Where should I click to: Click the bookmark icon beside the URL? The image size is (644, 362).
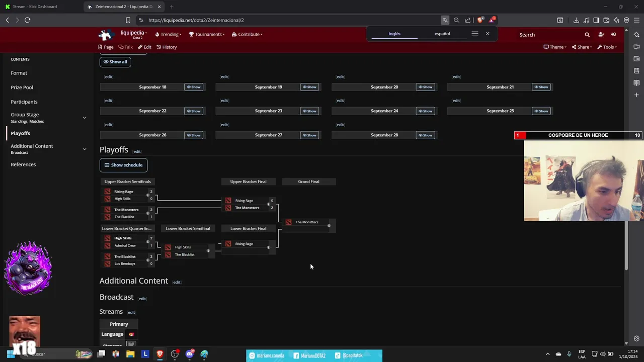pyautogui.click(x=128, y=20)
